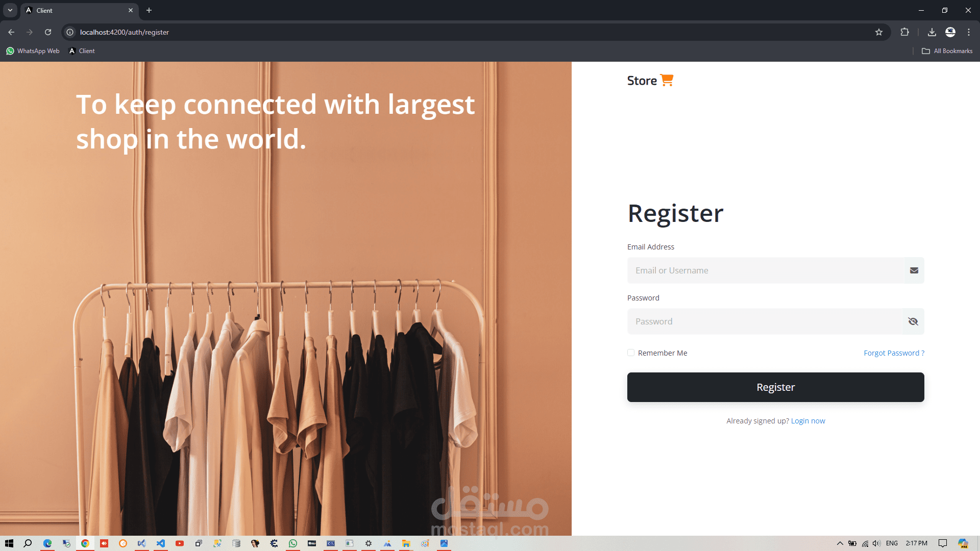Bookmark this page with the star icon
Screen dimensions: 980x551
(x=879, y=32)
